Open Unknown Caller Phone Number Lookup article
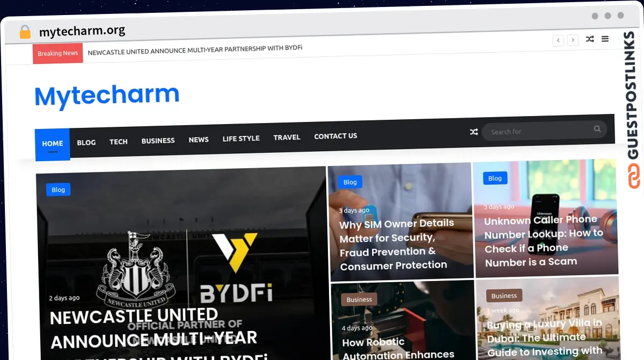The width and height of the screenshot is (644, 360). click(x=543, y=241)
